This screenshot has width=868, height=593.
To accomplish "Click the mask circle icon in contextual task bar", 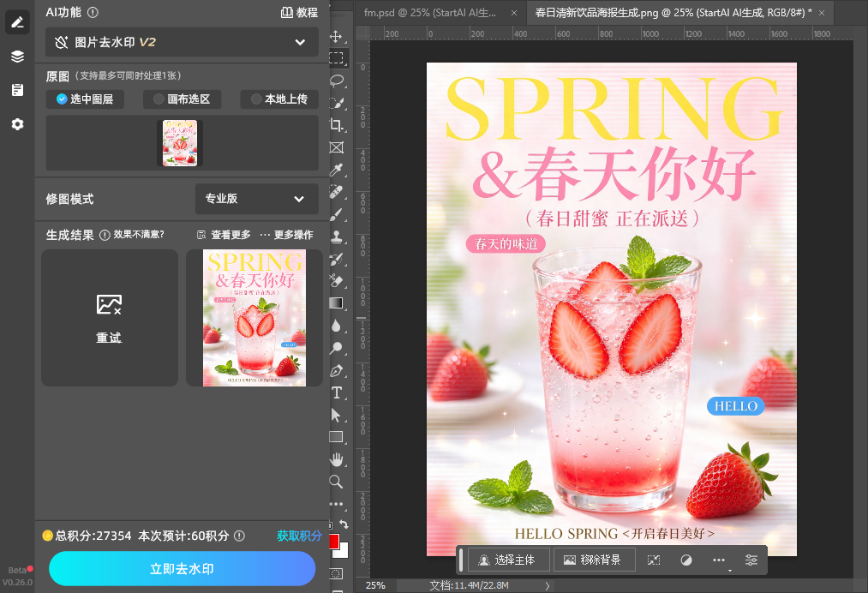I will pos(685,560).
